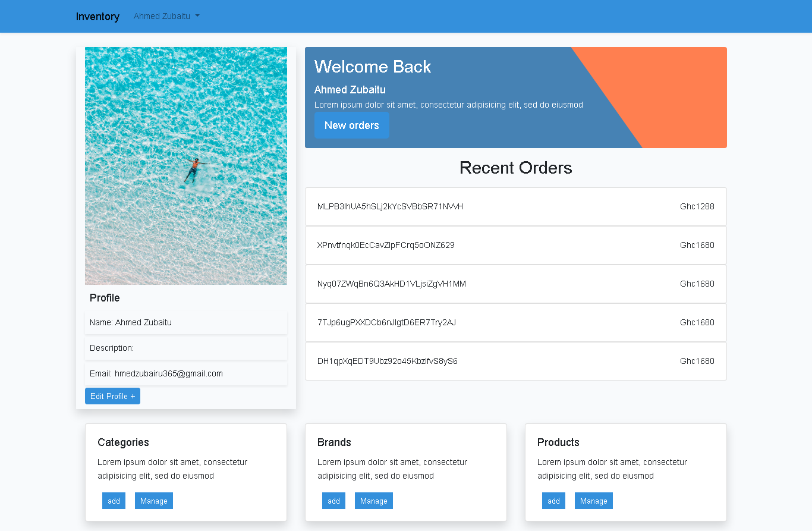Click Ahmed Zubaitu name in welcome banner
Screen dimensions: 812x531
(x=350, y=90)
